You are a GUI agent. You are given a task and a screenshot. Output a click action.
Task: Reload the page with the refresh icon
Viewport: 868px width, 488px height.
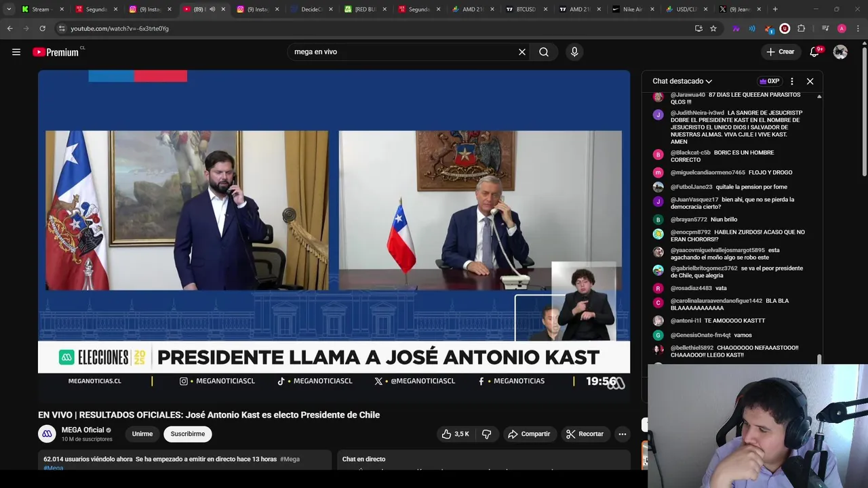click(x=42, y=28)
